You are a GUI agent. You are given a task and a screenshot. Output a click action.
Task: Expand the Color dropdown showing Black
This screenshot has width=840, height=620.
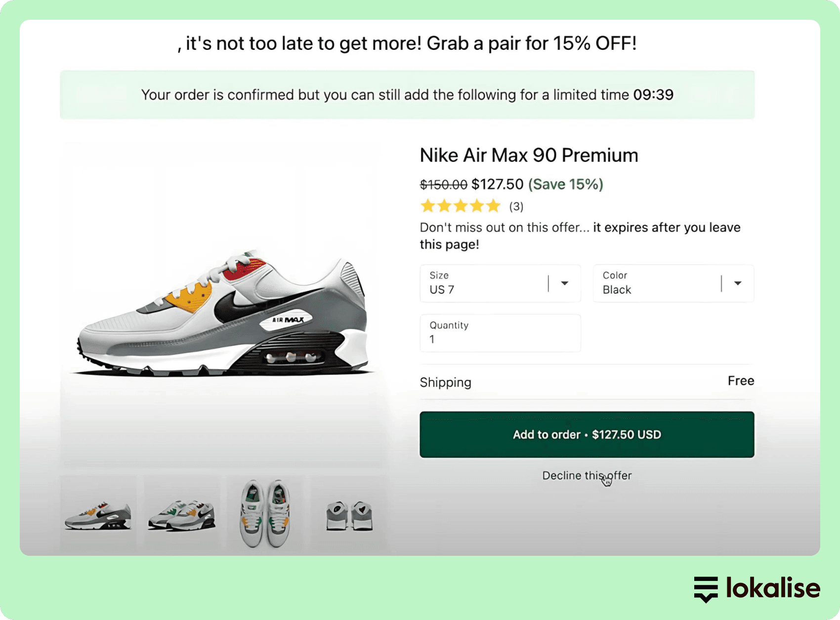673,283
